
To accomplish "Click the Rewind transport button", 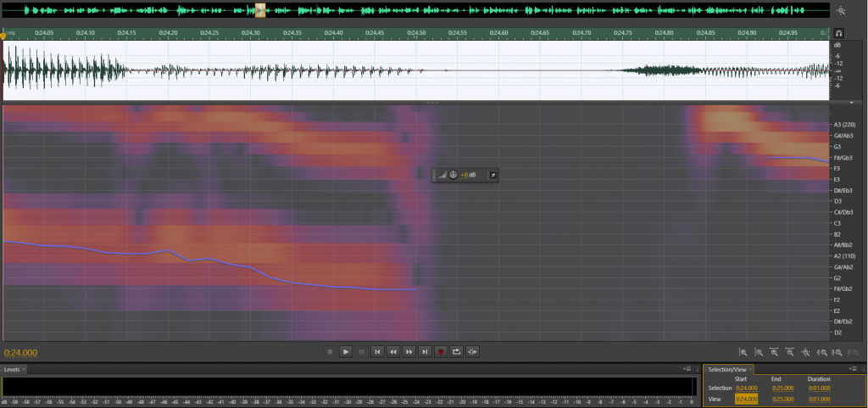I will coord(393,351).
